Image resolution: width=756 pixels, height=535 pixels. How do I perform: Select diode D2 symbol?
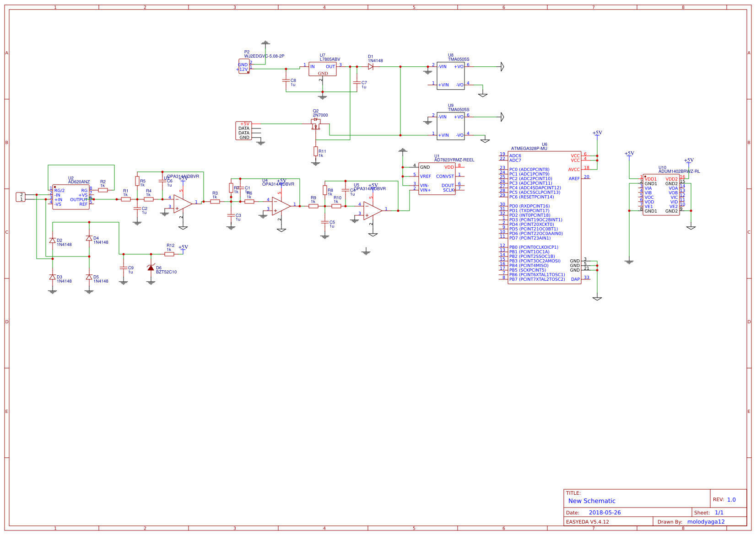(x=53, y=241)
